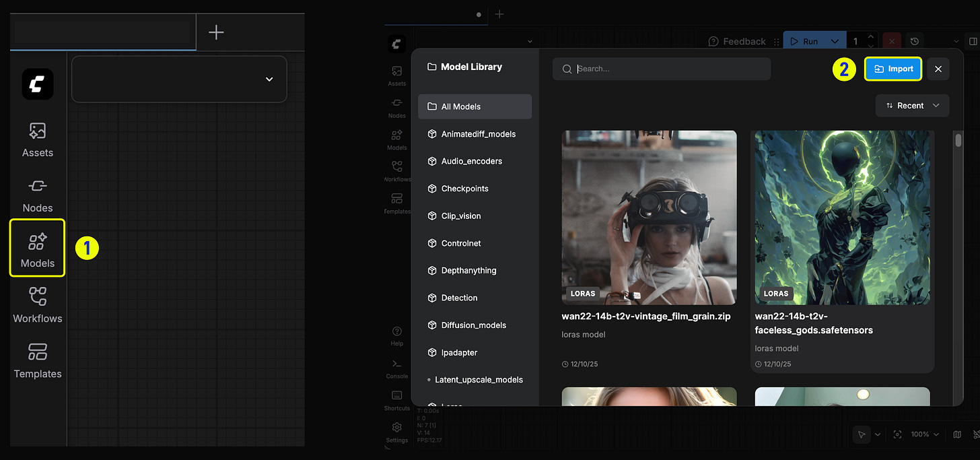Viewport: 980px width, 460px height.
Task: Increase the run batch count stepper
Action: point(871,37)
